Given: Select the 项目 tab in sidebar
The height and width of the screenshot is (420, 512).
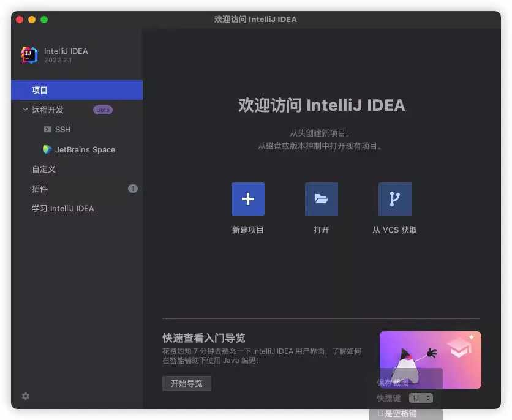Looking at the screenshot, I should 77,90.
